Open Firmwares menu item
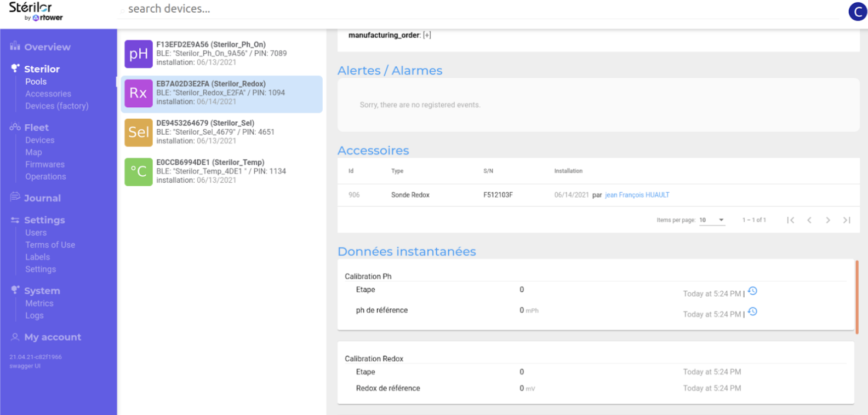 tap(45, 164)
